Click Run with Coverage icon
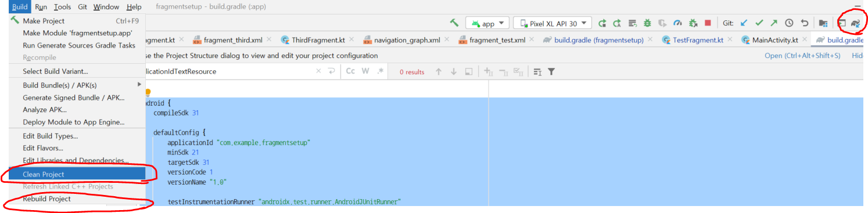The image size is (868, 213). [x=662, y=23]
